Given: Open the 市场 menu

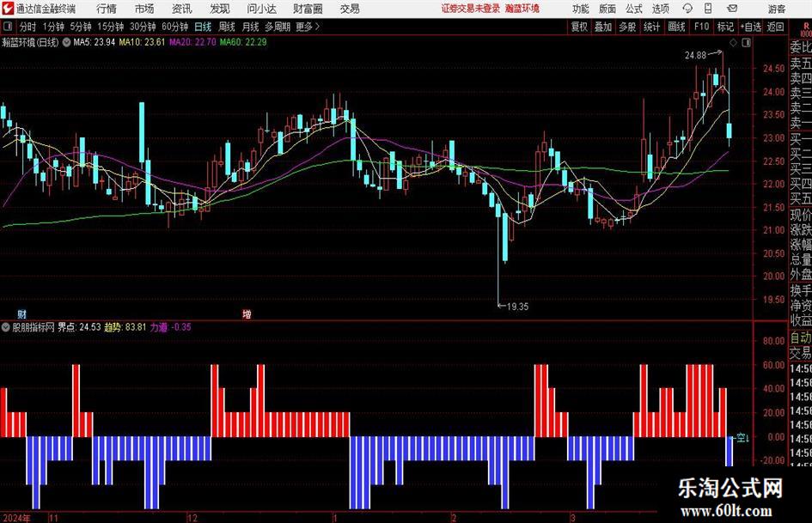Looking at the screenshot, I should [144, 9].
